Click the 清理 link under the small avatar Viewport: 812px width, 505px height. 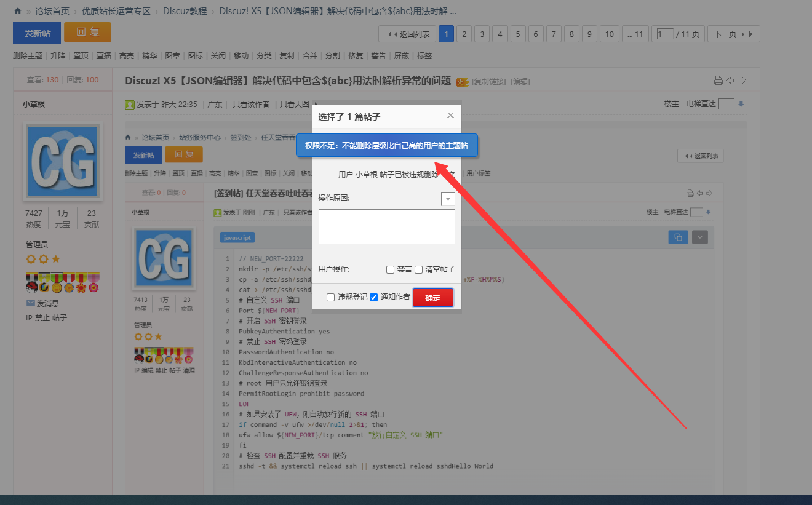(x=189, y=370)
